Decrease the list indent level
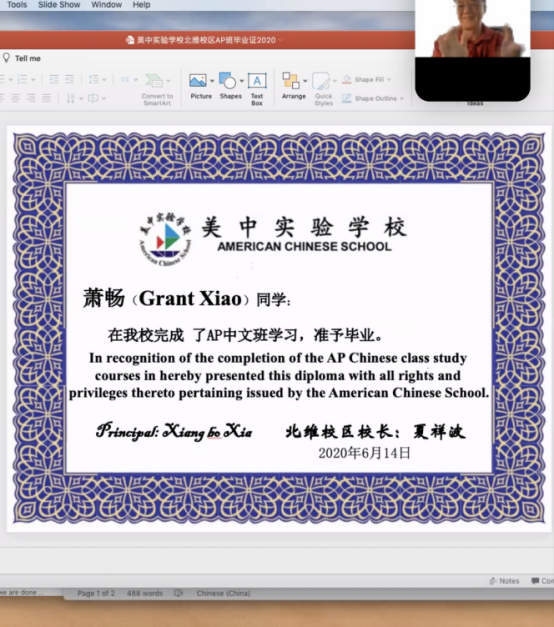This screenshot has width=554, height=627. tap(54, 79)
